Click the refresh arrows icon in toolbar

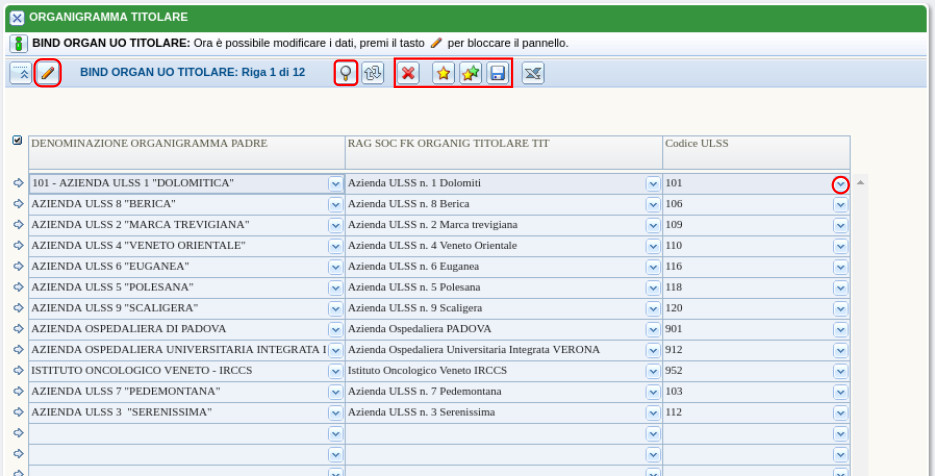(373, 73)
